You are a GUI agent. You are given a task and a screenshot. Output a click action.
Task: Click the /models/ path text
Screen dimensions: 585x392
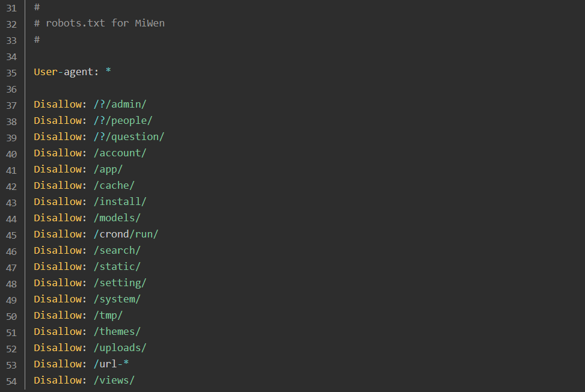tap(117, 218)
